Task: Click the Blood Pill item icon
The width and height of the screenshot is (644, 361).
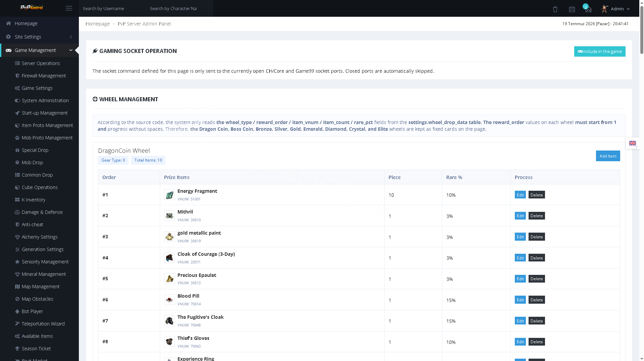Action: tap(169, 300)
